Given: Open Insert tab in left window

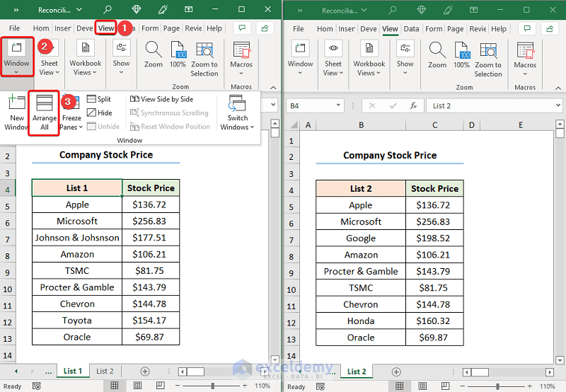Looking at the screenshot, I should point(63,28).
